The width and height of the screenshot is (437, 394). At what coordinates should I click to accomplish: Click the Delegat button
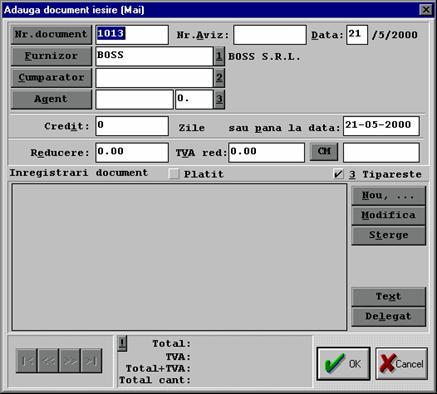pyautogui.click(x=389, y=317)
